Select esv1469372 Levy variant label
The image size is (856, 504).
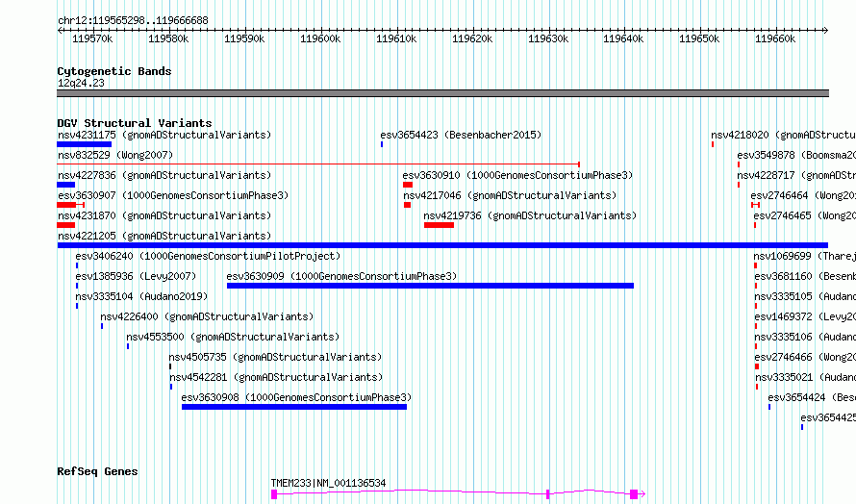805,316
